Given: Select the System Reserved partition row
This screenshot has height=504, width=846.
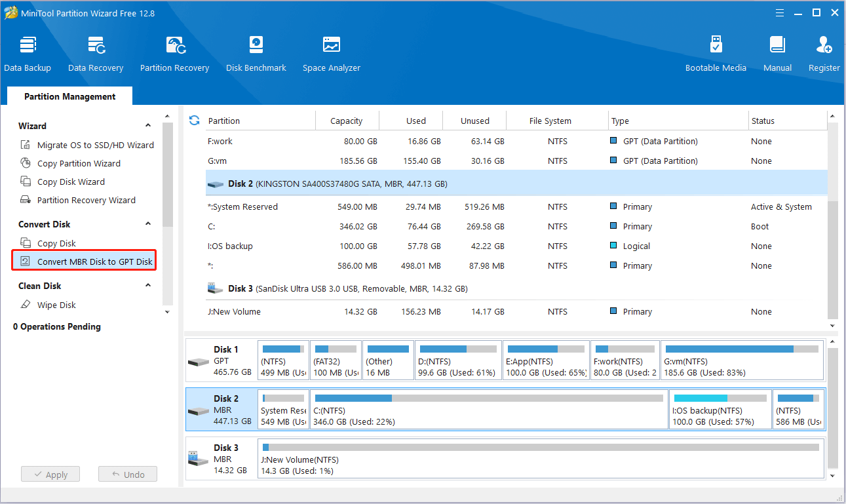Looking at the screenshot, I should click(x=516, y=206).
